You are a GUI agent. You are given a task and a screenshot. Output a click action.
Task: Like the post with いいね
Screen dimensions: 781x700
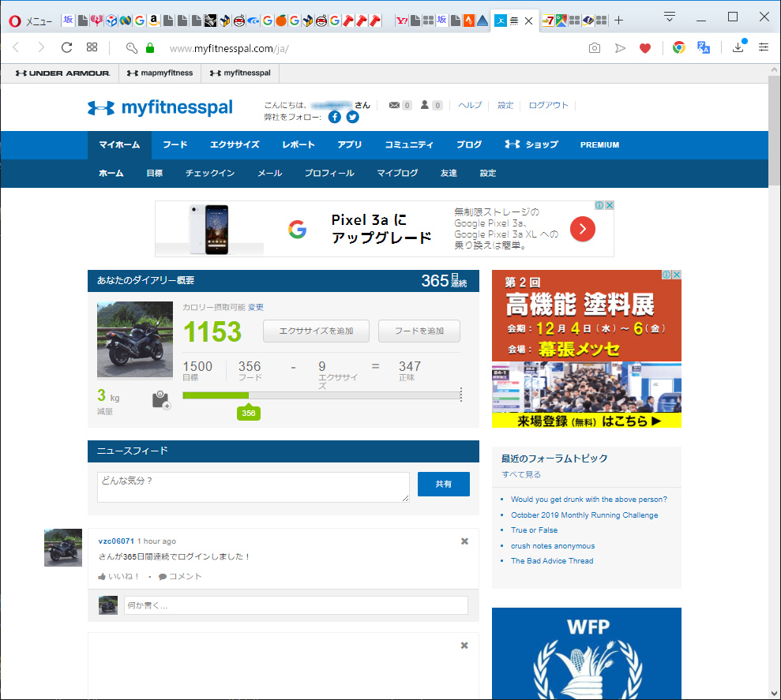119,577
